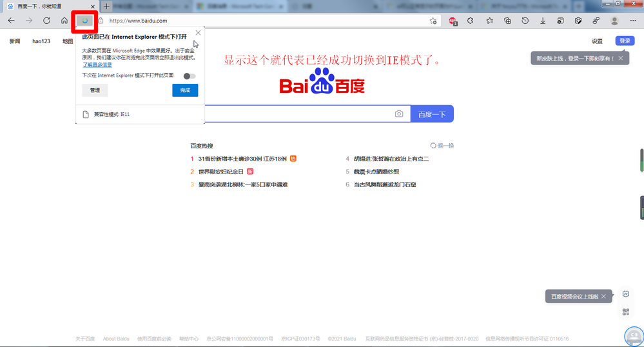Open the 地图 link
644x347 pixels.
(x=67, y=41)
